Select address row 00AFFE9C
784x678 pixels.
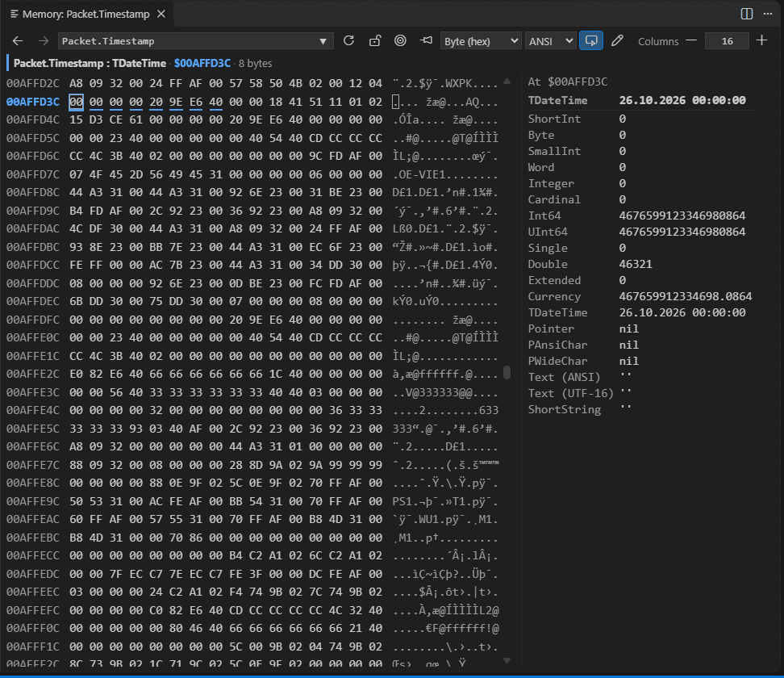click(x=33, y=501)
